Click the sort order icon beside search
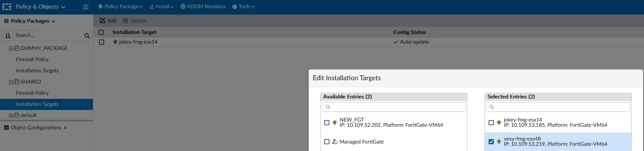This screenshot has width=644, height=151. click(8, 35)
